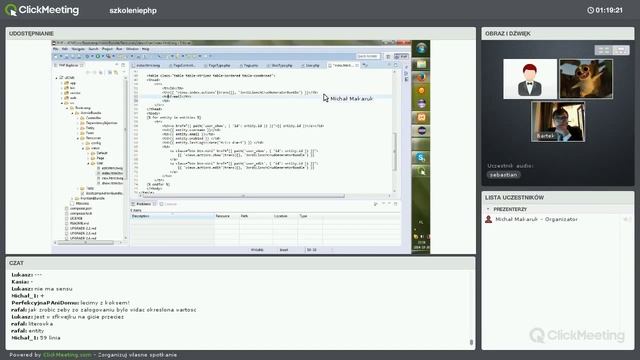Expand the vendor folder in PHP Explorer
This screenshot has height=360, width=640.
click(62, 93)
